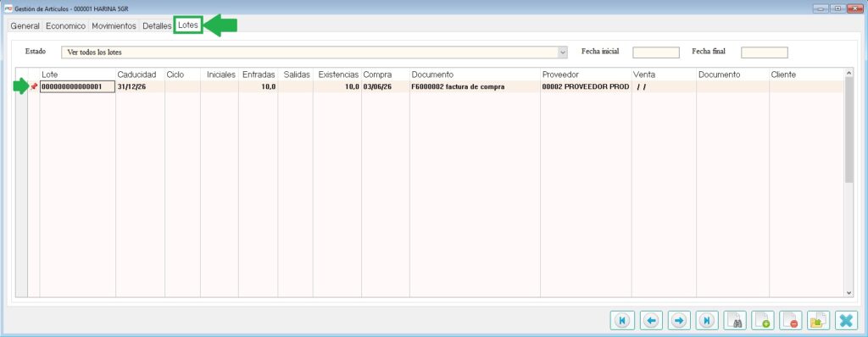868x337 pixels.
Task: Click supplier cell '00002 PROVEEDOR PROD'
Action: pos(587,87)
